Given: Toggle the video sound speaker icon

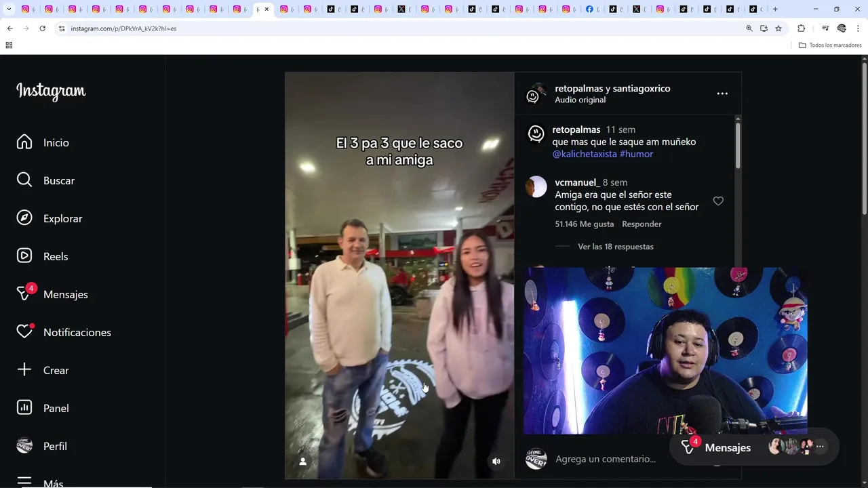Looking at the screenshot, I should pyautogui.click(x=496, y=461).
